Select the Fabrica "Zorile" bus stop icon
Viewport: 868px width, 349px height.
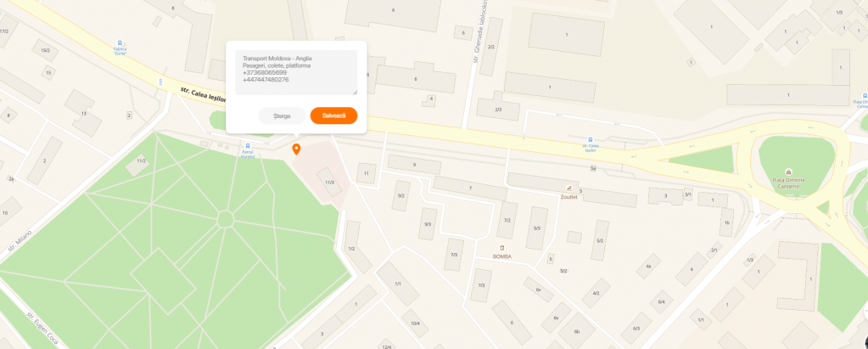tap(120, 42)
